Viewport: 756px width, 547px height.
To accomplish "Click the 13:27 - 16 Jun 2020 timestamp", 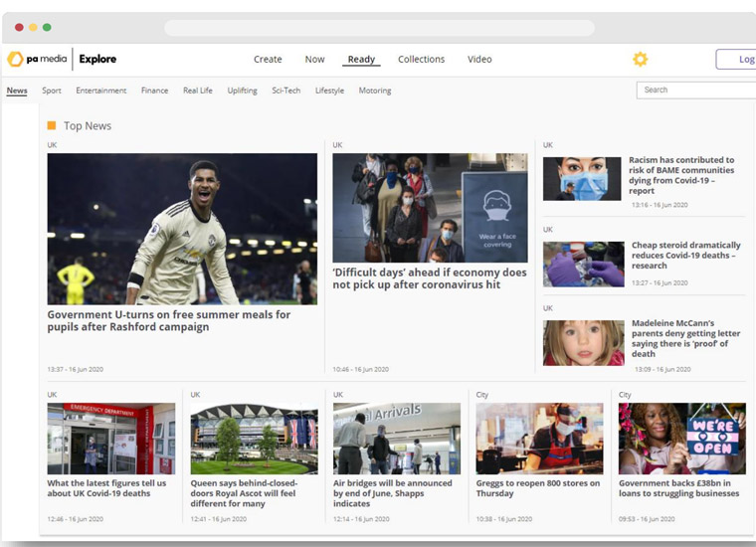I will tap(660, 282).
